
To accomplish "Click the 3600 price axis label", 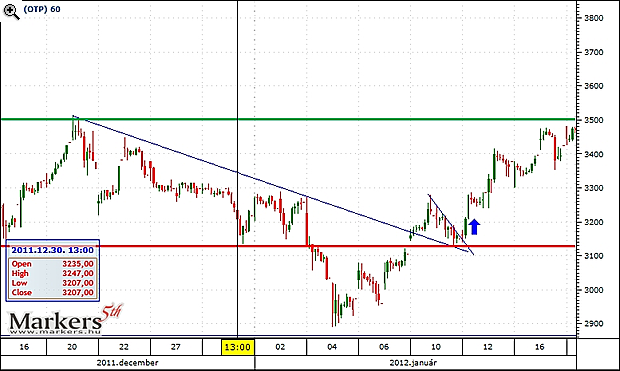I will click(594, 86).
